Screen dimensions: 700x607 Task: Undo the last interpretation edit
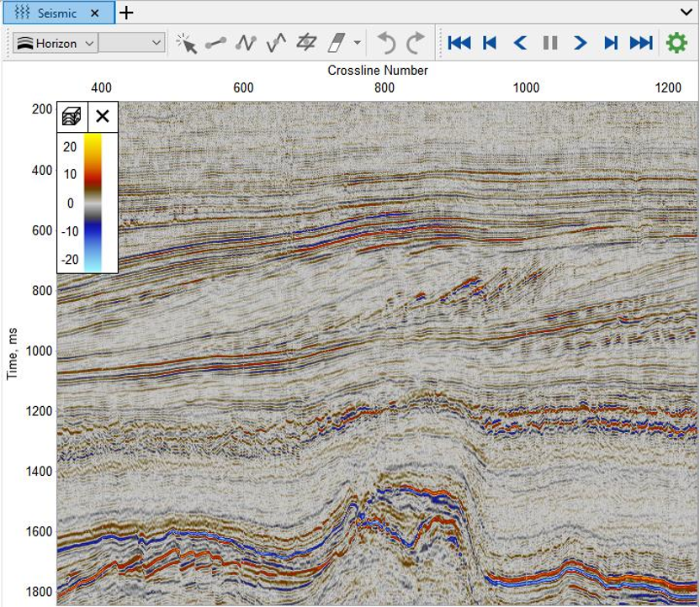[386, 43]
